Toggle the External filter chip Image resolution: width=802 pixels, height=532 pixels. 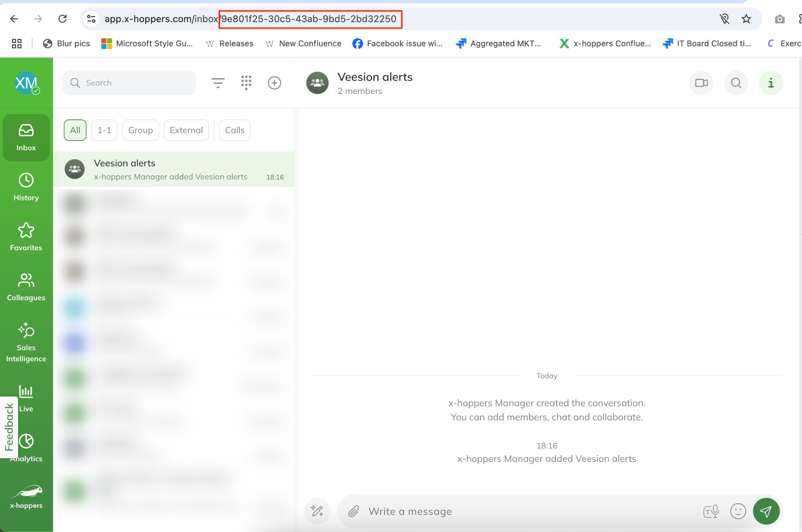(186, 130)
